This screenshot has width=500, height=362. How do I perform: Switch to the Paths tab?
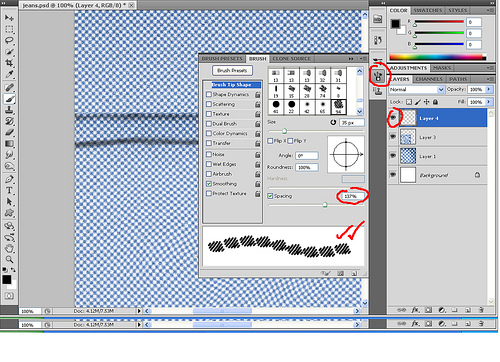458,79
